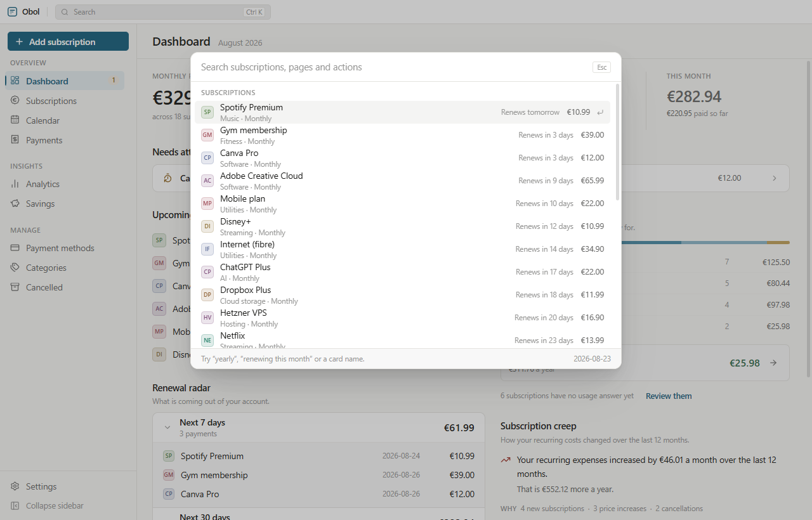
Task: Click the MP badge of Mobile plan result
Action: coord(207,204)
